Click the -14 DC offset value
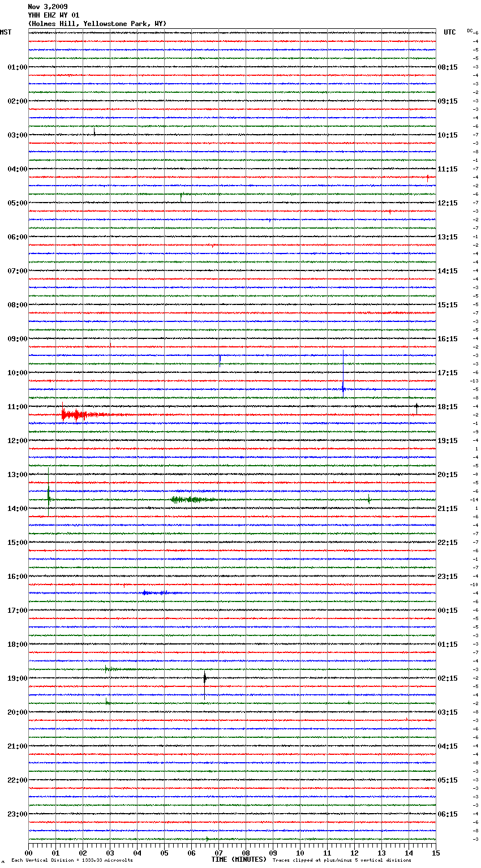The width and height of the screenshot is (481, 868). 474,500
